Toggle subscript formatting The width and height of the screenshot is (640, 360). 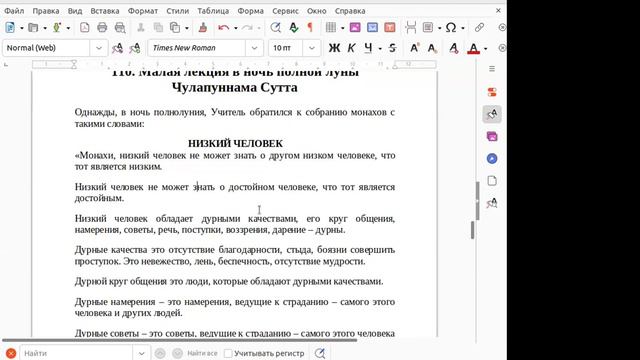432,48
